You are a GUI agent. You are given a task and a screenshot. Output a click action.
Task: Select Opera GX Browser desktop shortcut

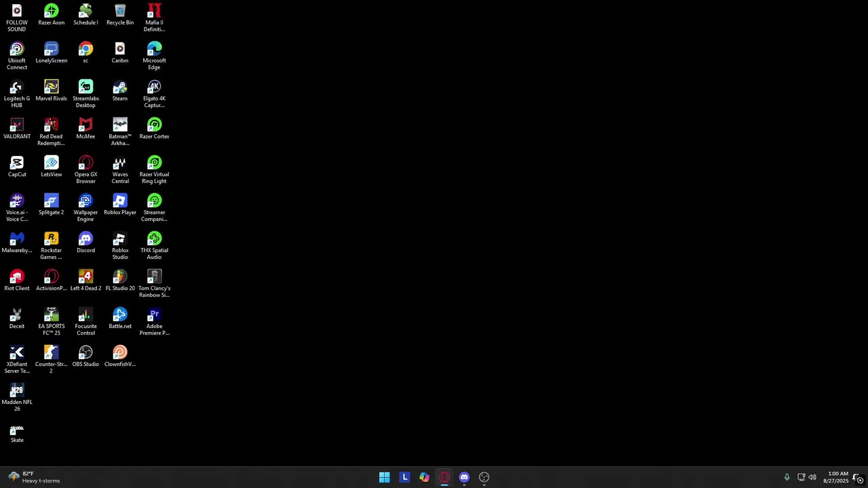pos(85,170)
